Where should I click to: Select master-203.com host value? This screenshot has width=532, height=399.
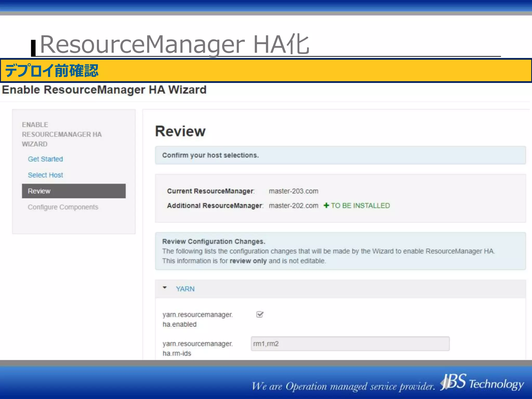point(294,191)
